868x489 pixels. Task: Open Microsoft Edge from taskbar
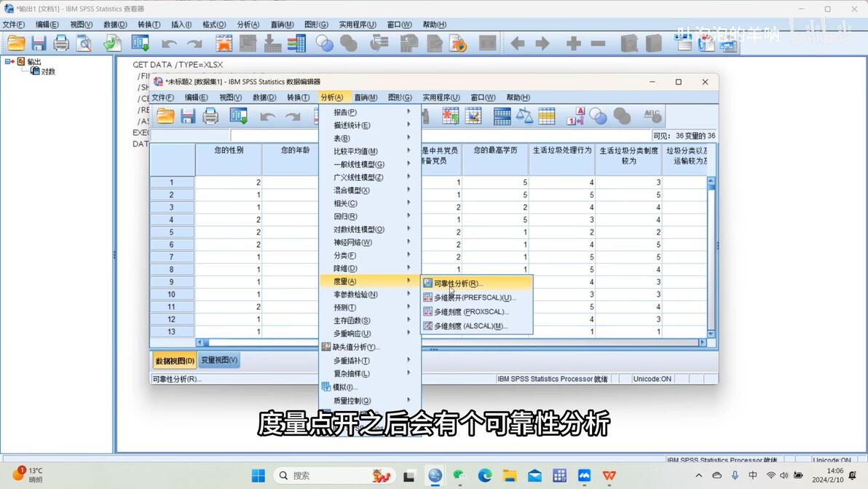[x=485, y=476]
